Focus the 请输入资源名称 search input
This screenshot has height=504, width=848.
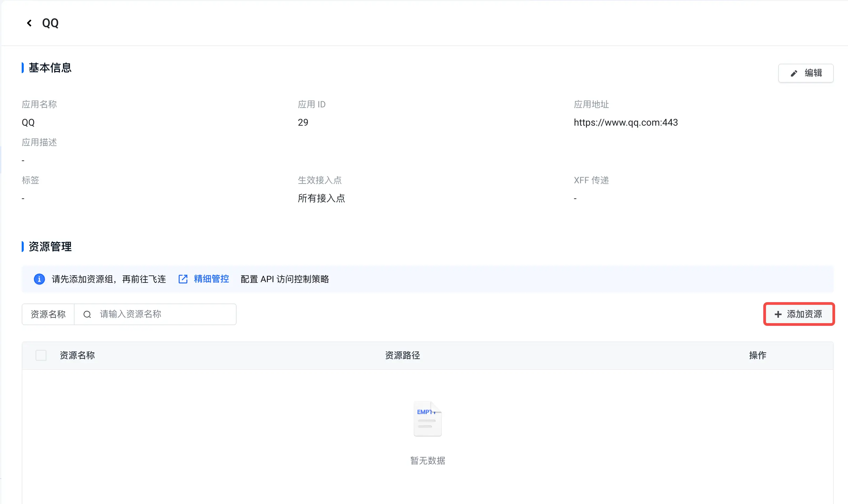tap(155, 314)
